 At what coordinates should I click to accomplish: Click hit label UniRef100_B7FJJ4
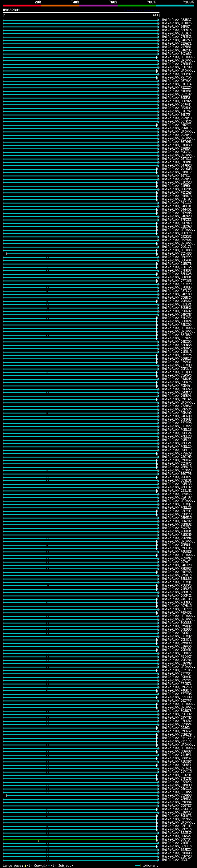pos(177,84)
